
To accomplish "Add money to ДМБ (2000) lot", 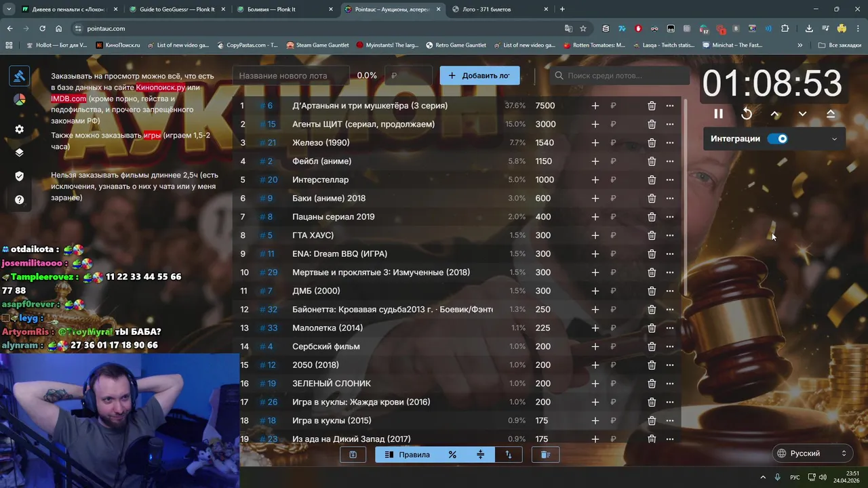I will [595, 291].
